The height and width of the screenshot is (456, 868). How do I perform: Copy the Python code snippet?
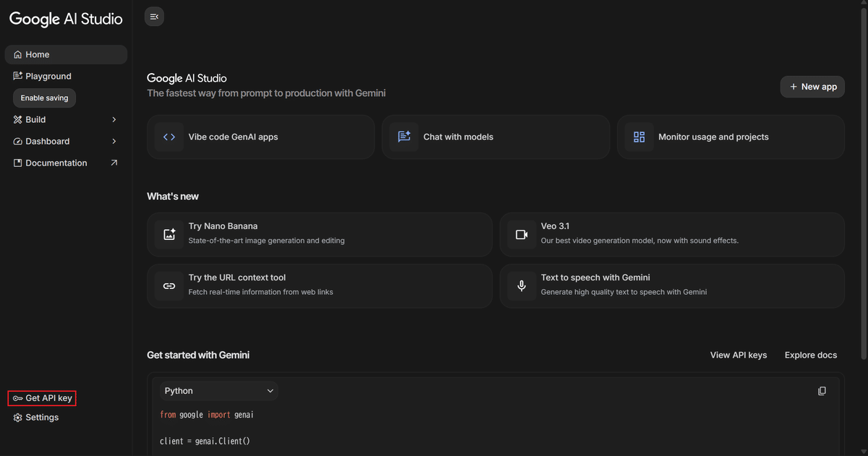click(x=822, y=390)
